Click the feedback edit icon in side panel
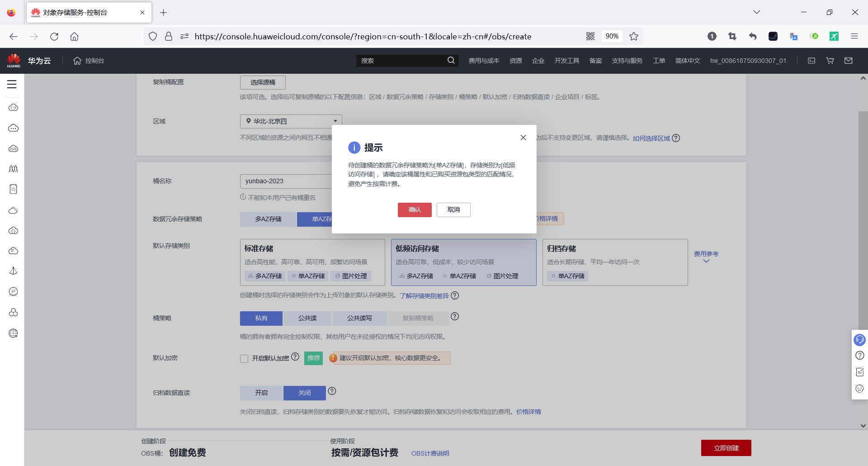The height and width of the screenshot is (466, 868). point(859,372)
